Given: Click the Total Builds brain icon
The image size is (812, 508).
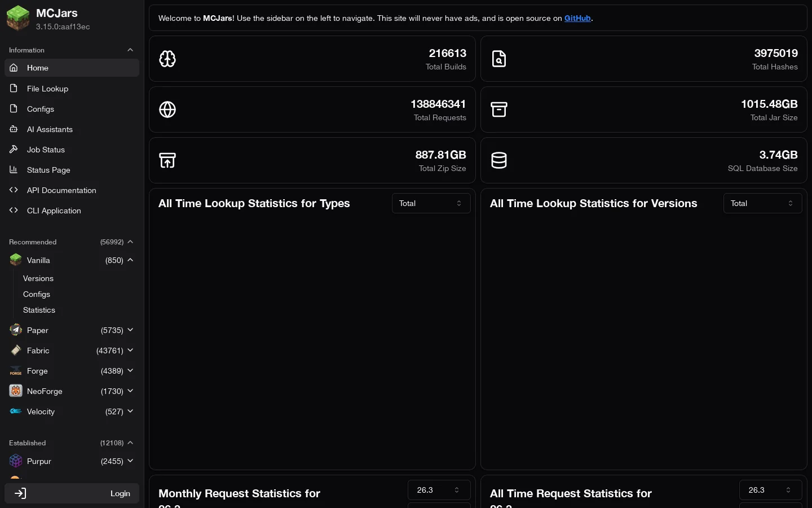Looking at the screenshot, I should [167, 59].
